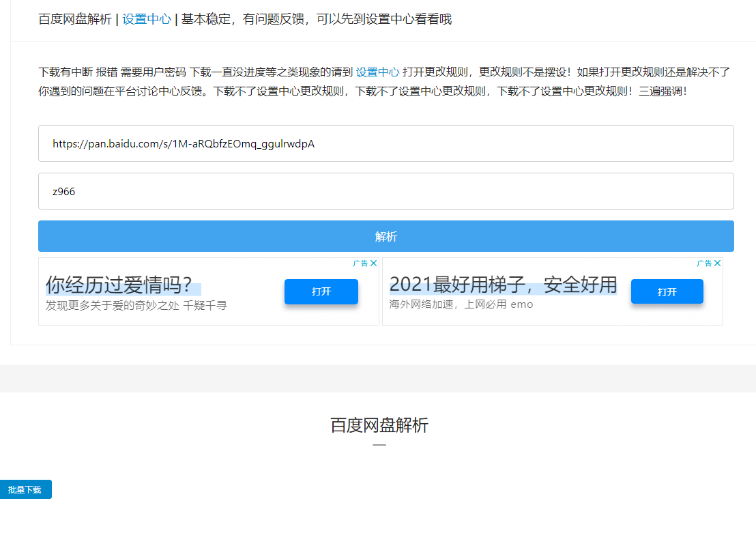
Task: Open 设置中心 link in the header
Action: pos(147,19)
